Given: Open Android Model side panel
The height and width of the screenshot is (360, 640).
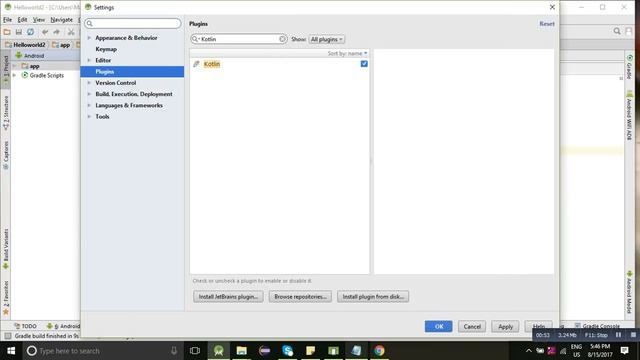Looking at the screenshot, I should (x=629, y=292).
